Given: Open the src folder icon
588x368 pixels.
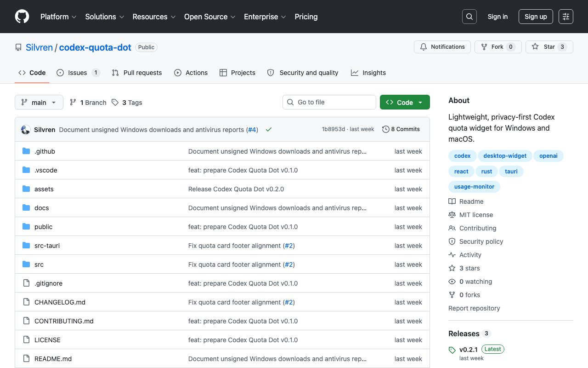Looking at the screenshot, I should coord(26,264).
